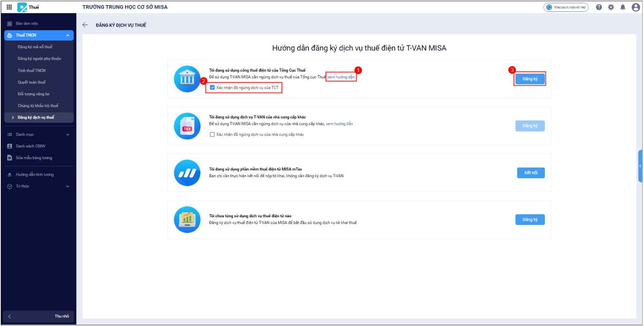Click the Sửa mẫu bảng lương sidebar icon
644x326 pixels.
9,158
